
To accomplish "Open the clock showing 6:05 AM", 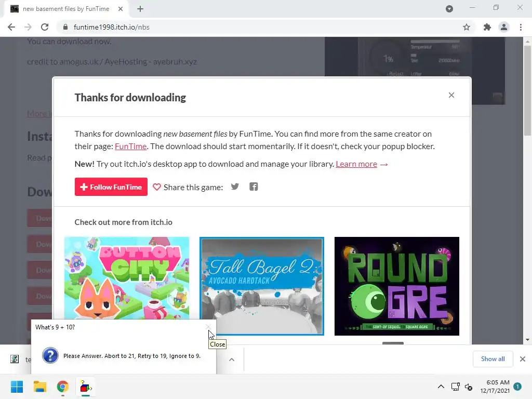I will point(495,387).
